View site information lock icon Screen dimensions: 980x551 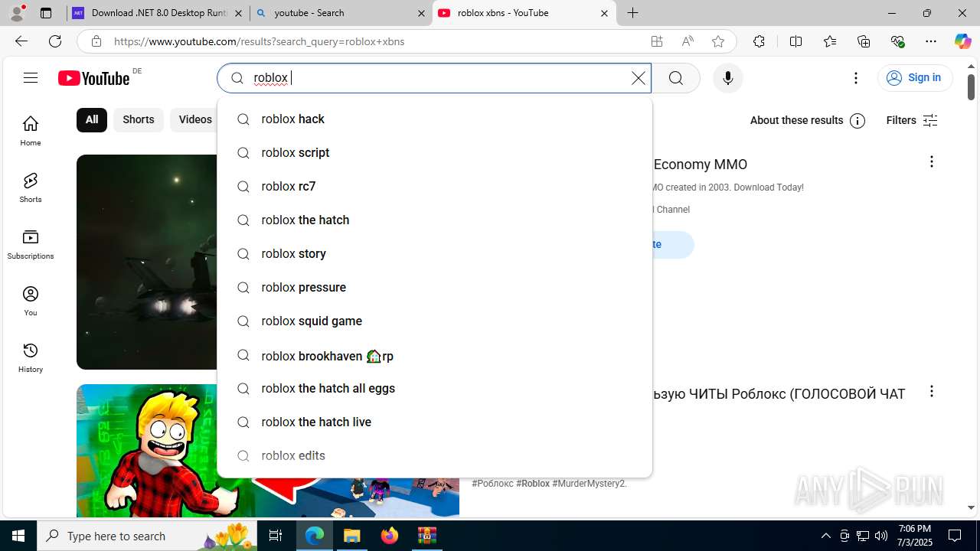tap(96, 41)
